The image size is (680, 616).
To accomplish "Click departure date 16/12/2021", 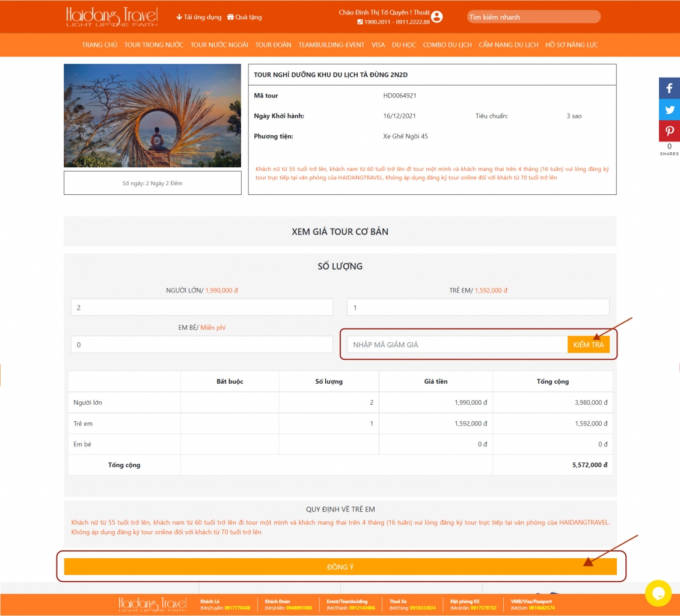I will [399, 116].
